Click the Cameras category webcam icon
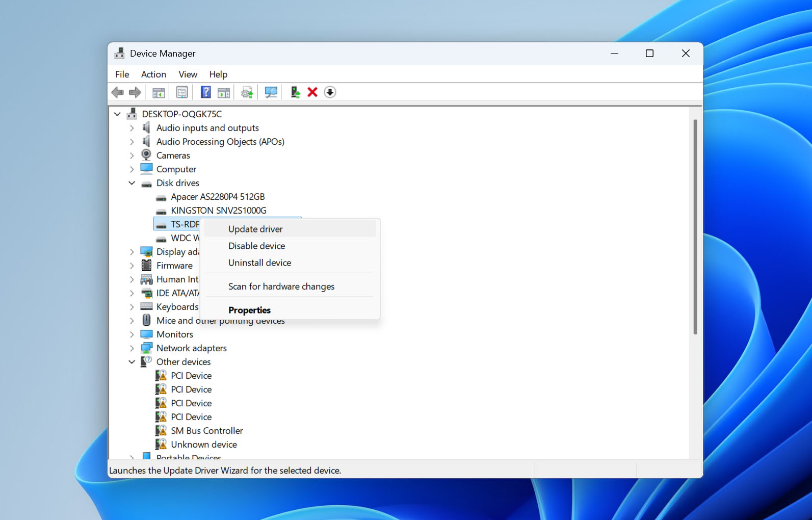This screenshot has width=812, height=520. 146,155
